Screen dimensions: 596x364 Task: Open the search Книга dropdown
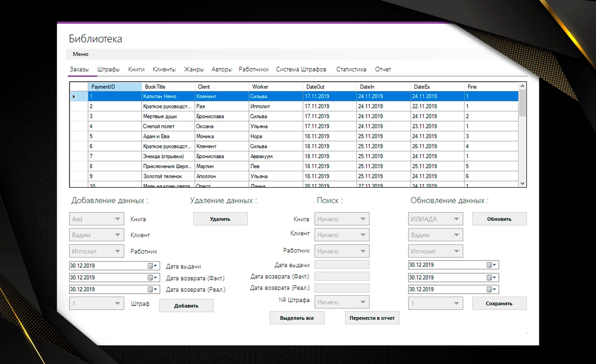342,219
